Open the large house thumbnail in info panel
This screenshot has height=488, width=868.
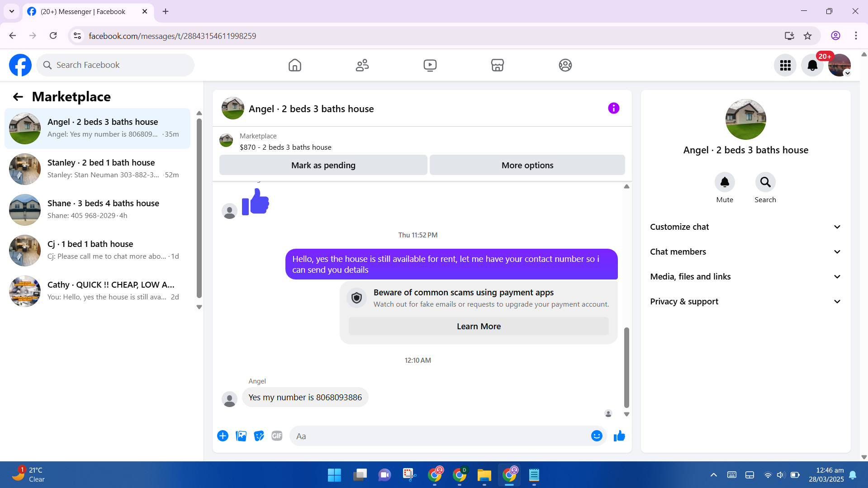[746, 119]
